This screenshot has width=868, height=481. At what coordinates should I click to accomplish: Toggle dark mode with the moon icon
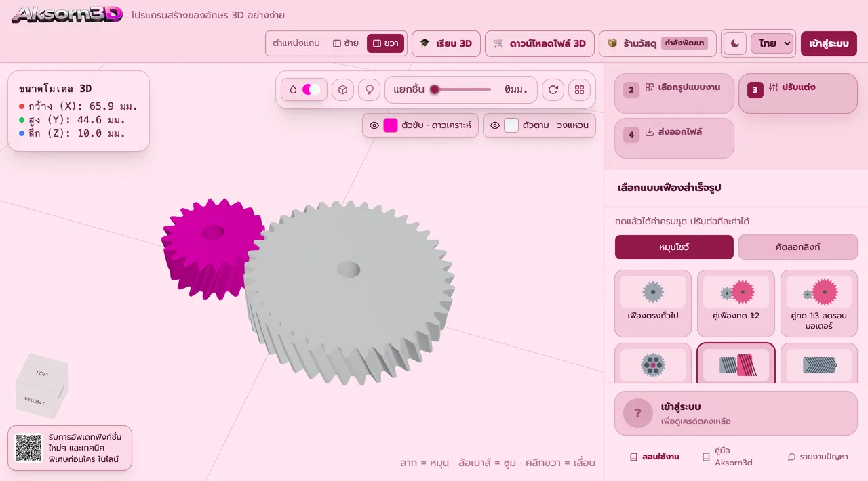pyautogui.click(x=735, y=43)
